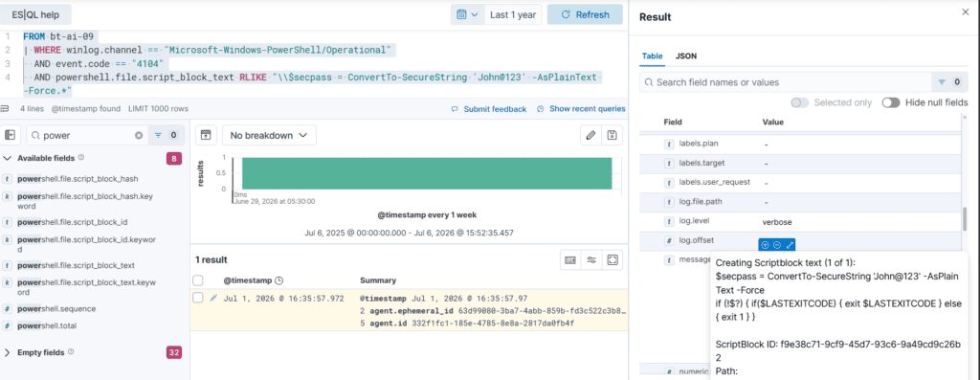Filter for log.offset value with the plus icon

(x=765, y=245)
